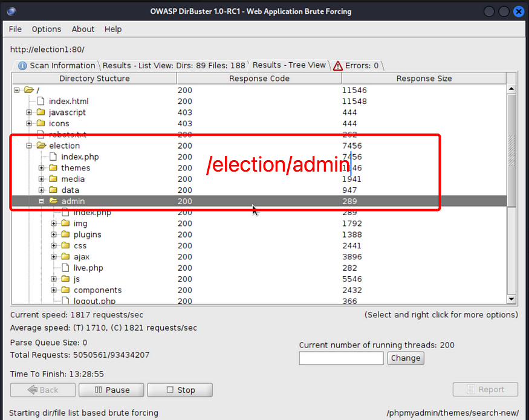Open the About menu
This screenshot has height=420, width=529.
(x=83, y=30)
